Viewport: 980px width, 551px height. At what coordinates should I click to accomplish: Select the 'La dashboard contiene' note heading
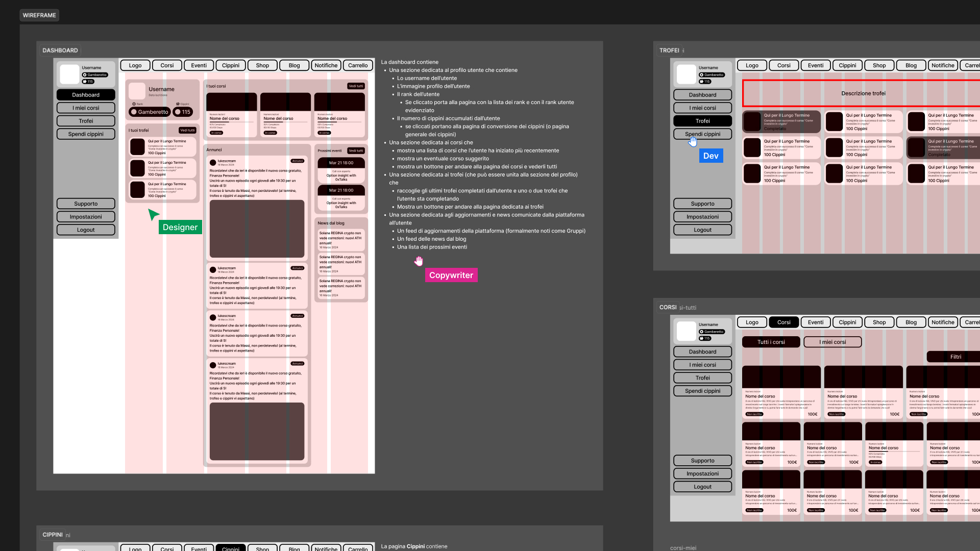(x=410, y=62)
